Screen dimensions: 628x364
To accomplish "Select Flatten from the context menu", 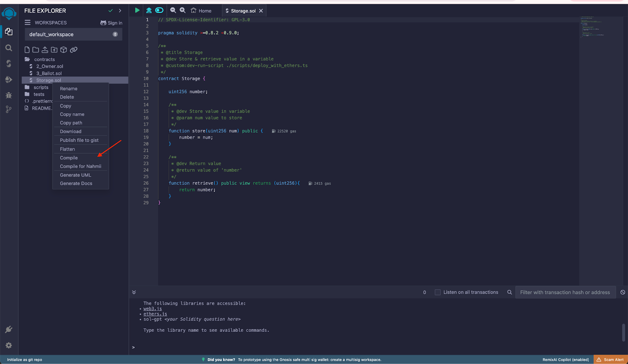I will coord(67,149).
